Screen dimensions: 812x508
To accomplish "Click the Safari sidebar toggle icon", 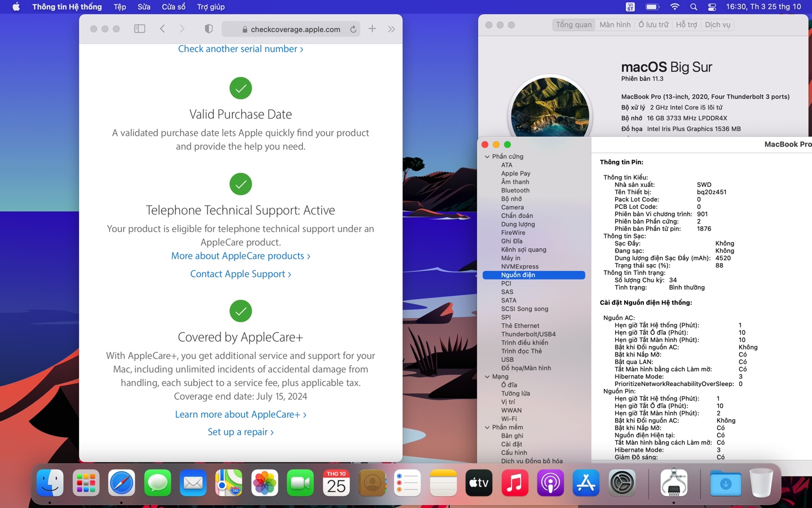I will pyautogui.click(x=139, y=29).
